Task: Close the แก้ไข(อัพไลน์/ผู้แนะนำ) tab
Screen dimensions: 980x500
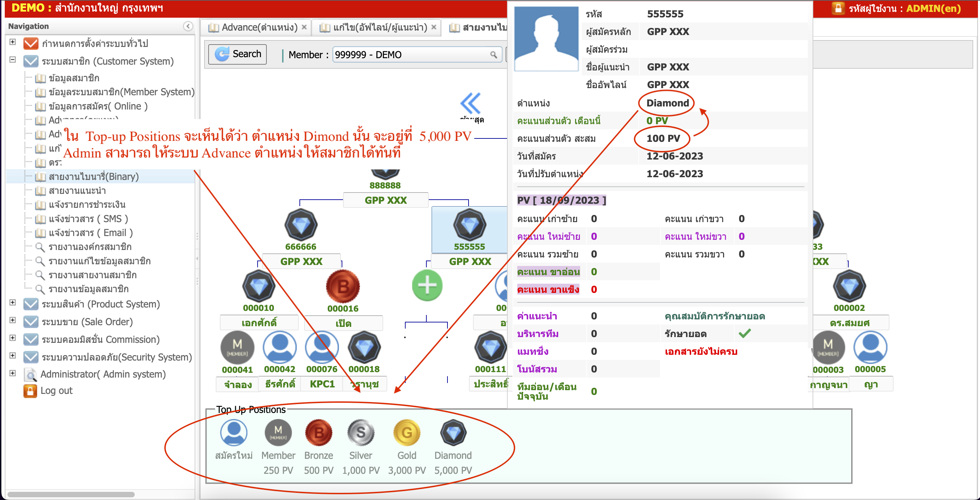Action: pyautogui.click(x=434, y=27)
